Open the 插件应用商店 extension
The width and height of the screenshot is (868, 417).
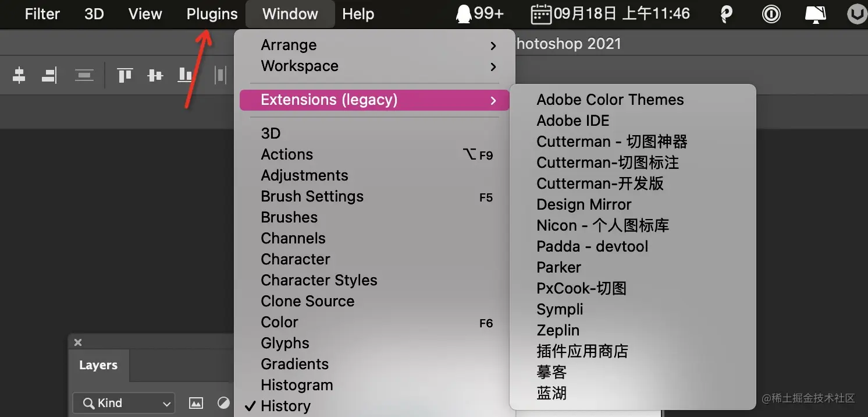(x=633, y=351)
